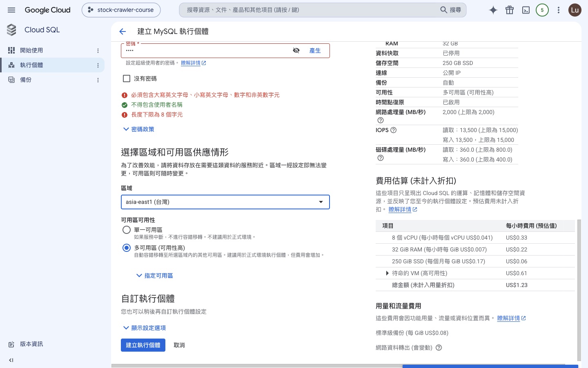588x368 pixels.
Task: Expand 指定可用區 options
Action: click(x=154, y=276)
